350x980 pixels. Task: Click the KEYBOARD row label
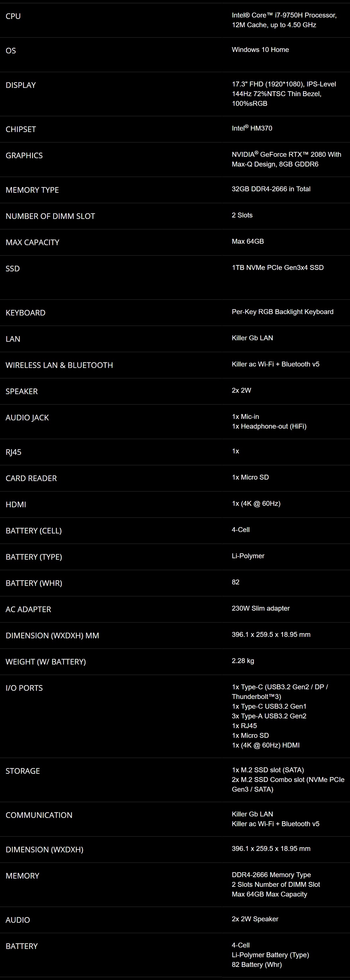coord(25,313)
